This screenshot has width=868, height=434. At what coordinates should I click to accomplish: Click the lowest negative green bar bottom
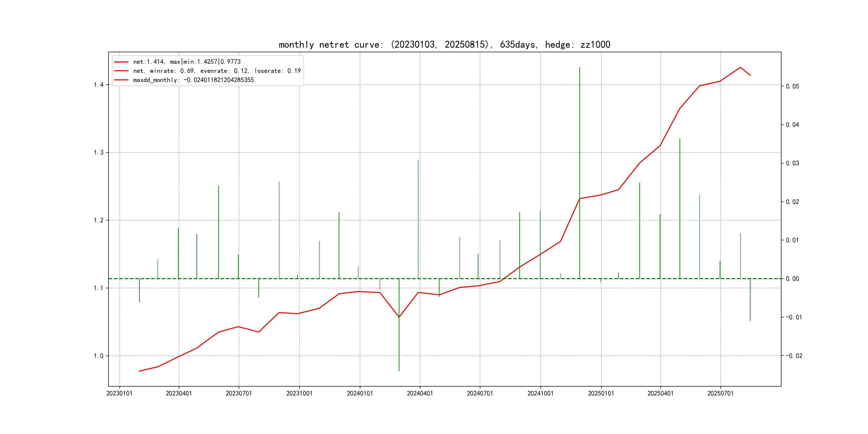[399, 370]
